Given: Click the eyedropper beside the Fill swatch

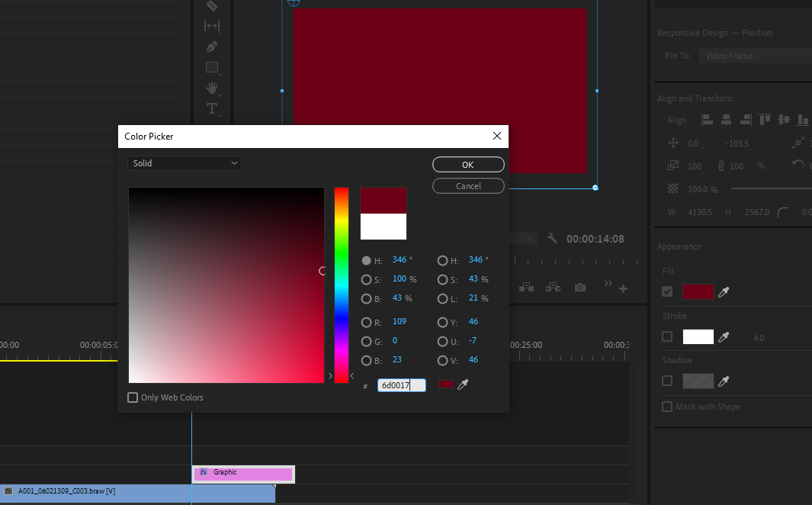Looking at the screenshot, I should [724, 291].
